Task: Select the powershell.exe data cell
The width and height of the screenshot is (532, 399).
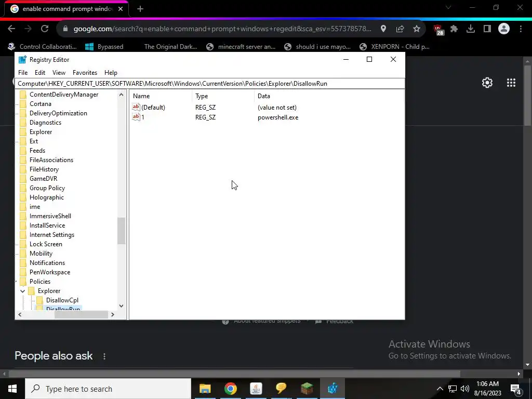Action: click(x=278, y=117)
